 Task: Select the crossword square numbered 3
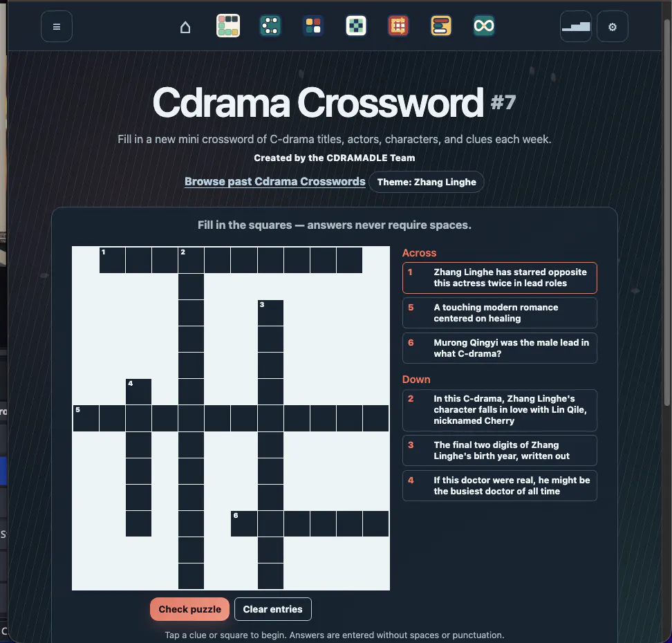pyautogui.click(x=270, y=313)
